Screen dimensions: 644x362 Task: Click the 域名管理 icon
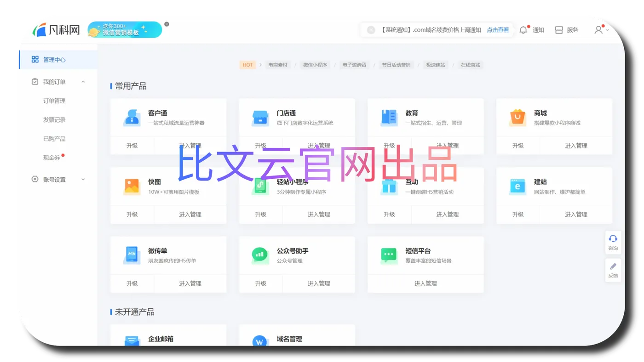click(x=260, y=341)
